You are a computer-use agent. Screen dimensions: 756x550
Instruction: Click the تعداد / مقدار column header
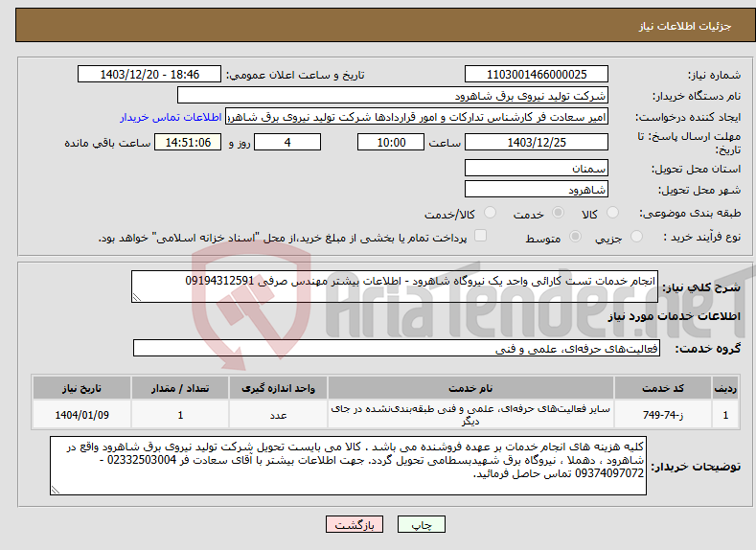point(180,388)
